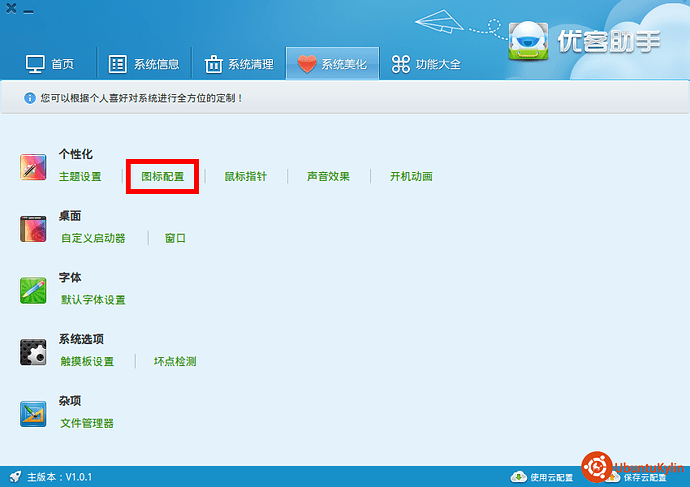Click 使用云配置 button in status bar
Image resolution: width=690 pixels, height=487 pixels.
pyautogui.click(x=542, y=477)
